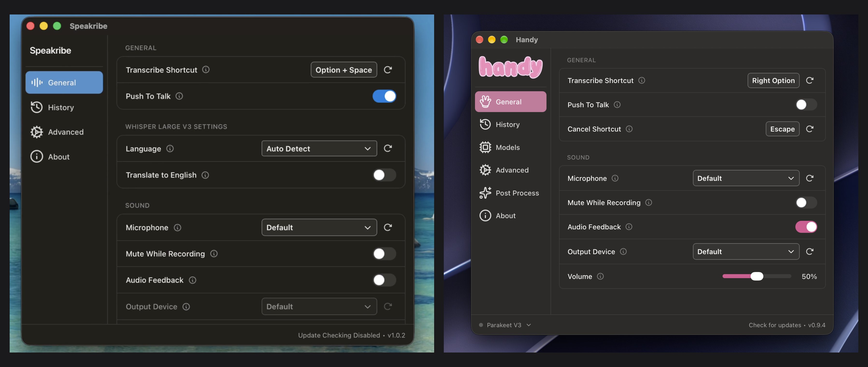The image size is (868, 367).
Task: Show Volume info icon in Handy
Action: pyautogui.click(x=600, y=276)
